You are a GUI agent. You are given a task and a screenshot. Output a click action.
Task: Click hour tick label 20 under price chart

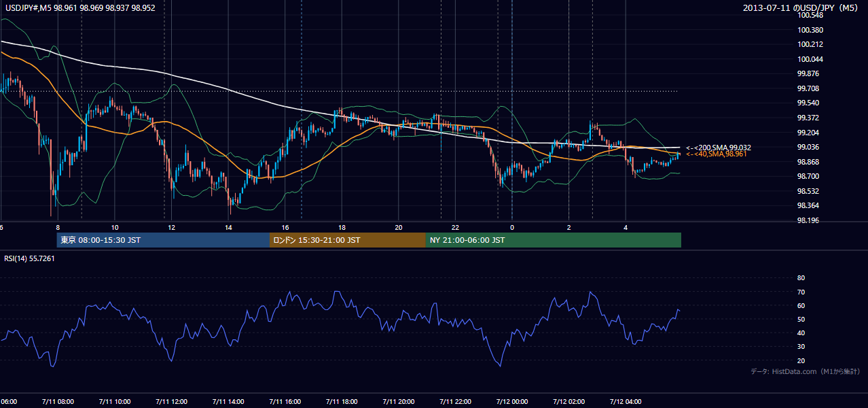(399, 228)
